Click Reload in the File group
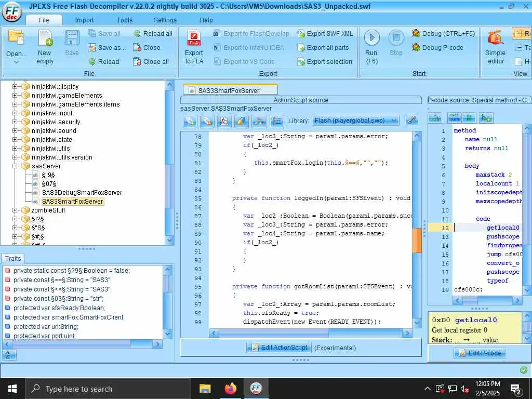Image resolution: width=532 pixels, height=399 pixels. [104, 62]
